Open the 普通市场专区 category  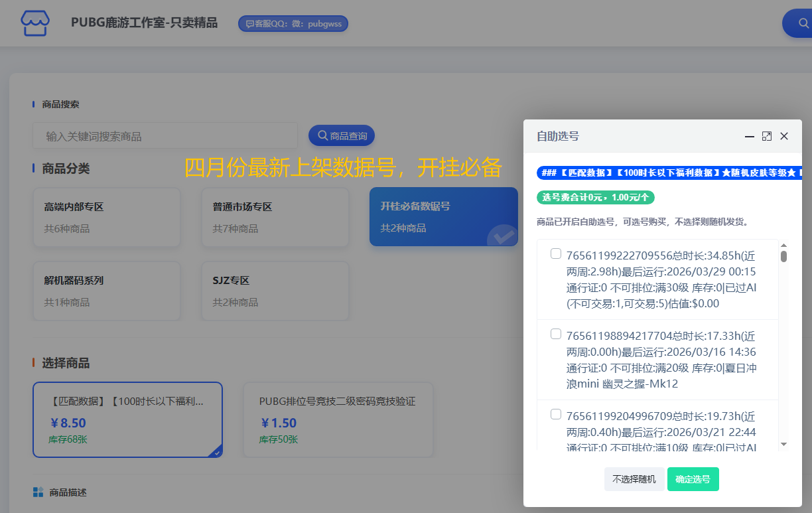pos(275,217)
